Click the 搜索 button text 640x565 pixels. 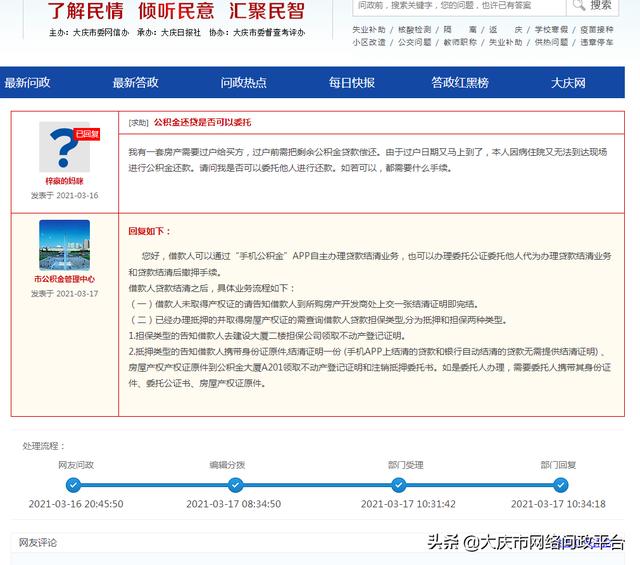(601, 5)
